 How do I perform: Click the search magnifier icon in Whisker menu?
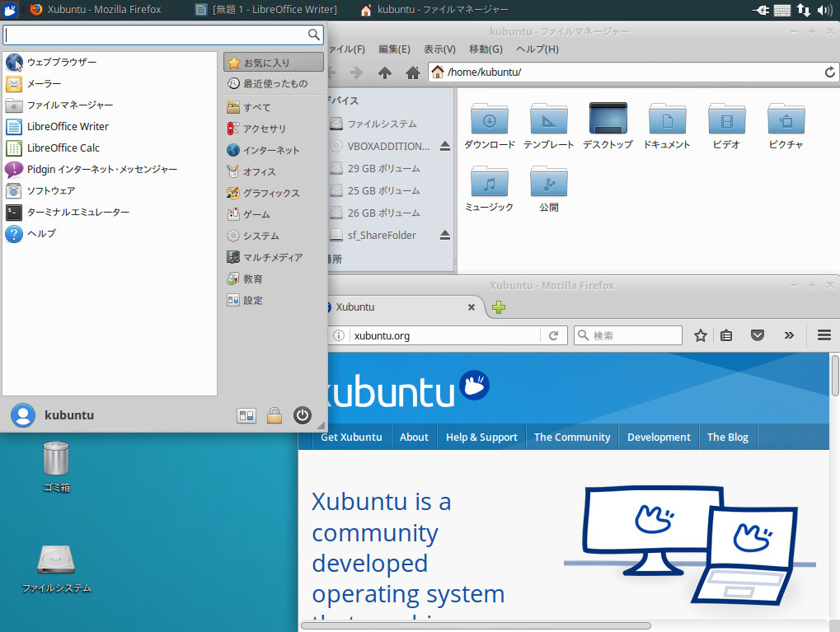(x=314, y=35)
